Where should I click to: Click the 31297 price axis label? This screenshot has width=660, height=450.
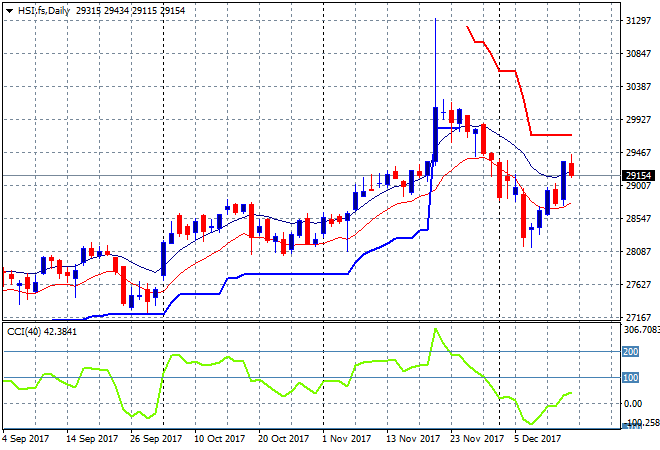tap(637, 21)
